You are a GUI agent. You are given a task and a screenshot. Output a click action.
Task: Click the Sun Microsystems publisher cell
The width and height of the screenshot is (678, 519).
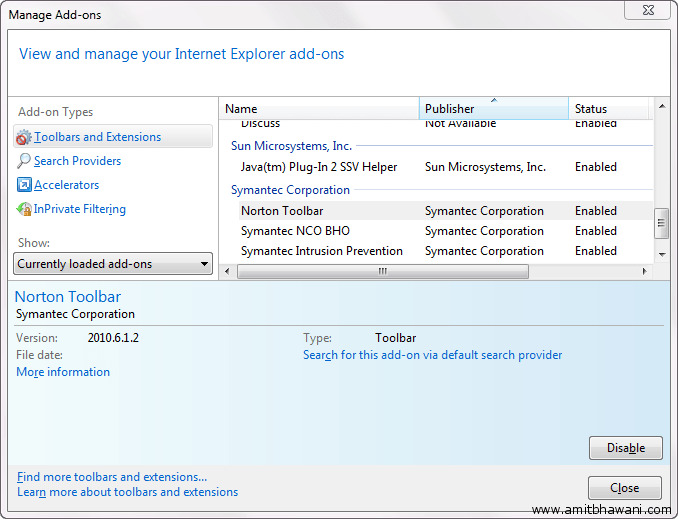(x=485, y=167)
